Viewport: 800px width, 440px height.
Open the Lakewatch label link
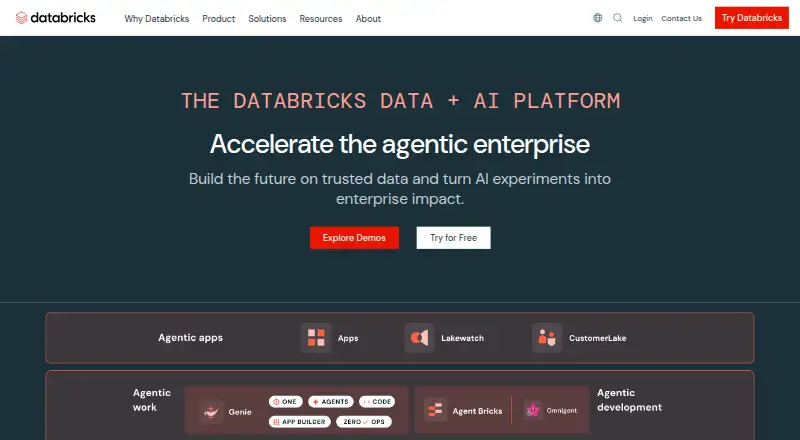click(462, 338)
